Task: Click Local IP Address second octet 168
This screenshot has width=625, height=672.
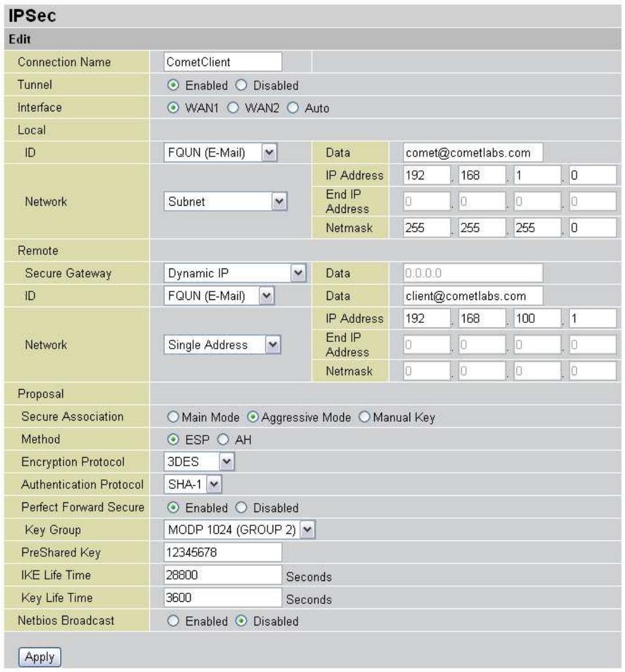Action: coord(482,176)
